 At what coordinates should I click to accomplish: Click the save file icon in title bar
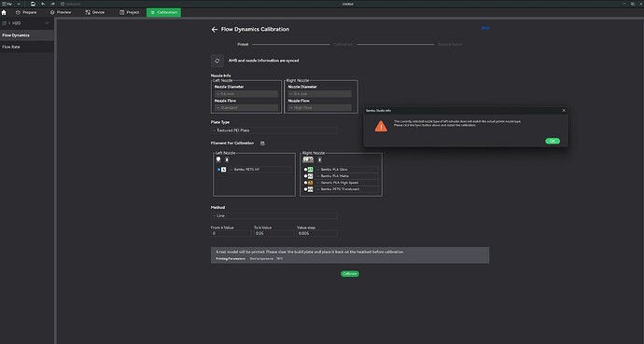[33, 4]
